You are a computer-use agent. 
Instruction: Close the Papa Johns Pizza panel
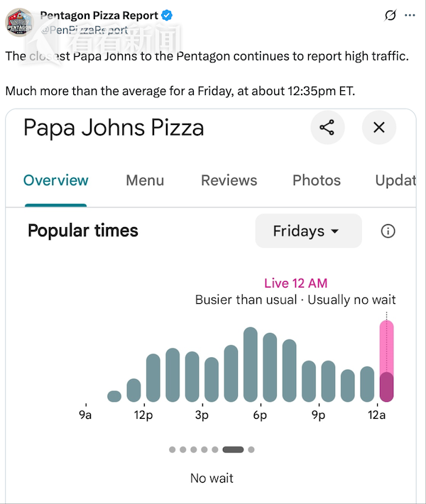tap(378, 128)
